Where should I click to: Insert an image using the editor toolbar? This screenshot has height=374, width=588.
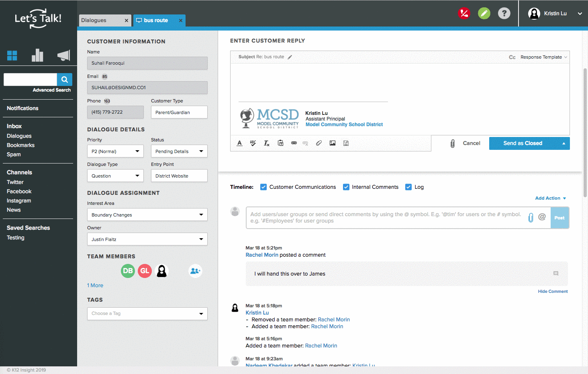coord(333,143)
